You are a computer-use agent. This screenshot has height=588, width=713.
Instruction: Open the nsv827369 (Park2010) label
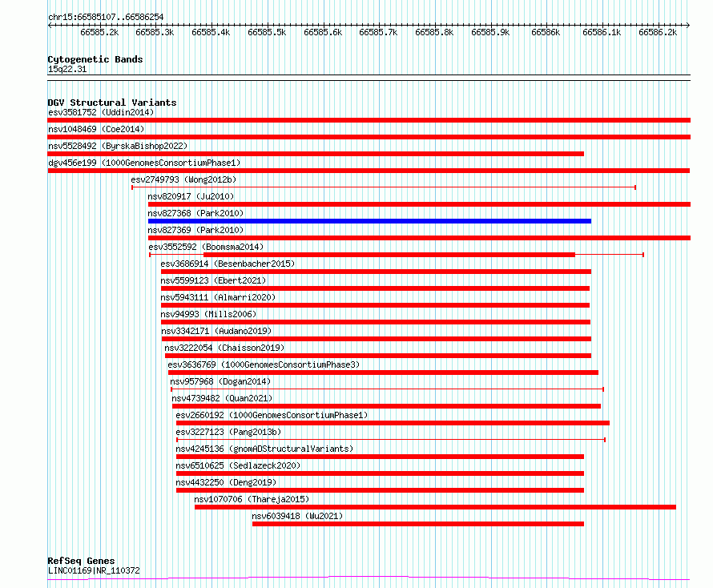(195, 230)
